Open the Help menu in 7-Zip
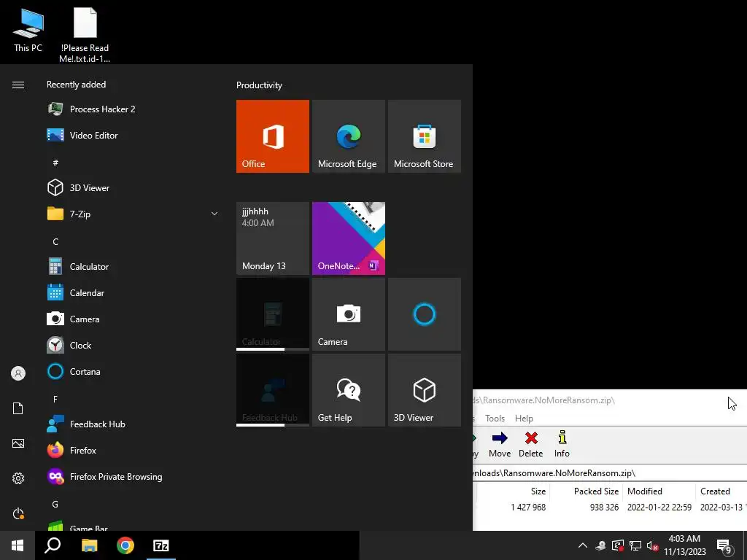This screenshot has width=747, height=560. click(524, 418)
